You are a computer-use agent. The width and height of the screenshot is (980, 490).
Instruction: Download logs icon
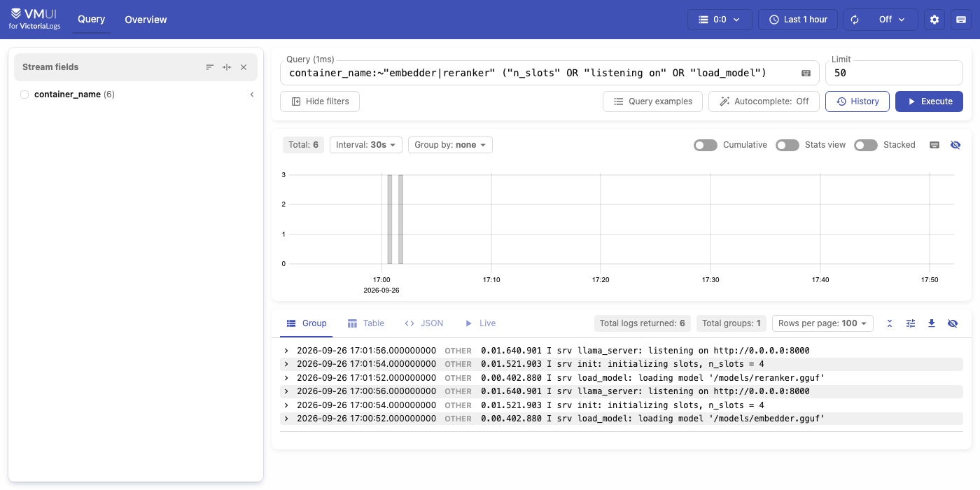click(932, 323)
